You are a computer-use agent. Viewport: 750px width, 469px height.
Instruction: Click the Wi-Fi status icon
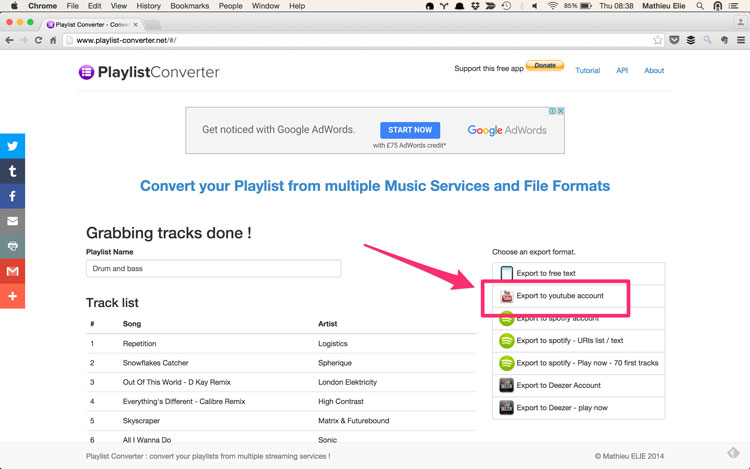(552, 6)
